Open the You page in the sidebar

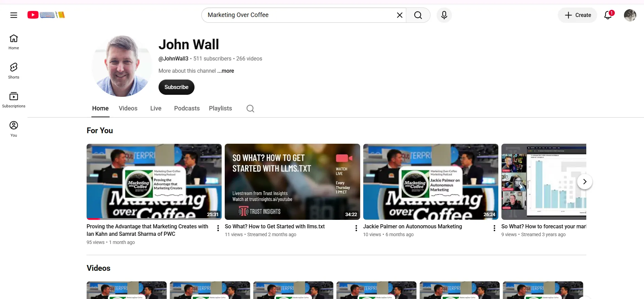pos(14,129)
